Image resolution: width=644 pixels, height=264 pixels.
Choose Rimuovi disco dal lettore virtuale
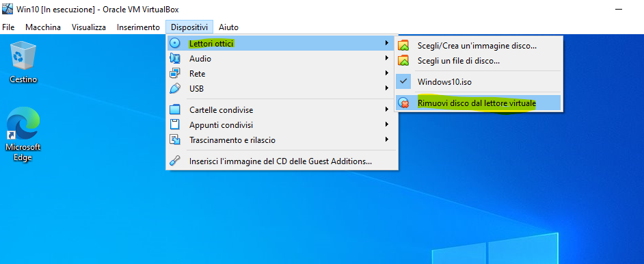(478, 103)
